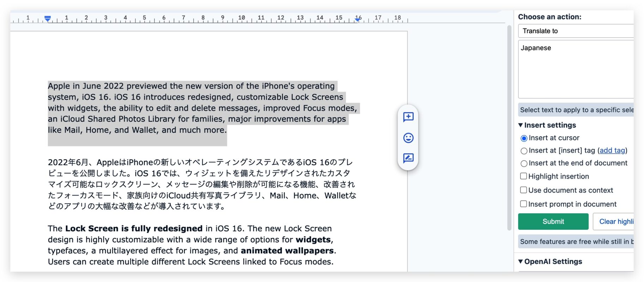
Task: Click the Clear highlights button
Action: [614, 221]
